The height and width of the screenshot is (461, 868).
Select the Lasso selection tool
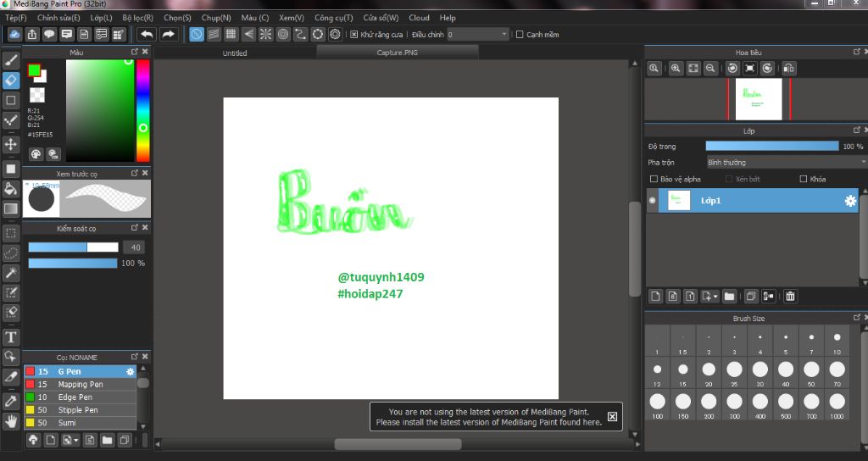tap(10, 253)
